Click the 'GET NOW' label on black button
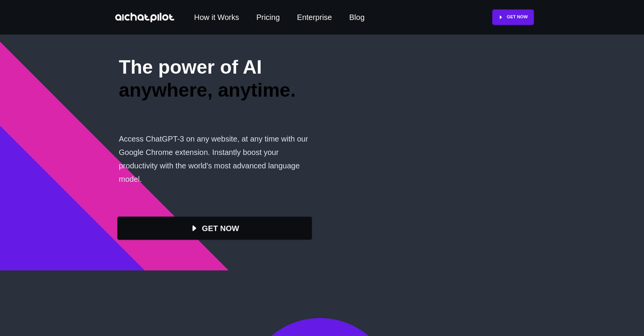 coord(221,228)
